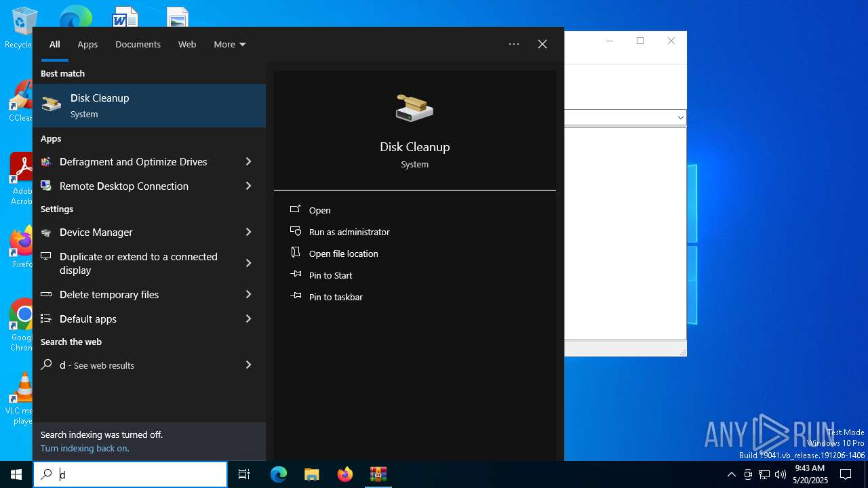Open the Windows Start menu
This screenshot has height=488, width=868.
16,474
